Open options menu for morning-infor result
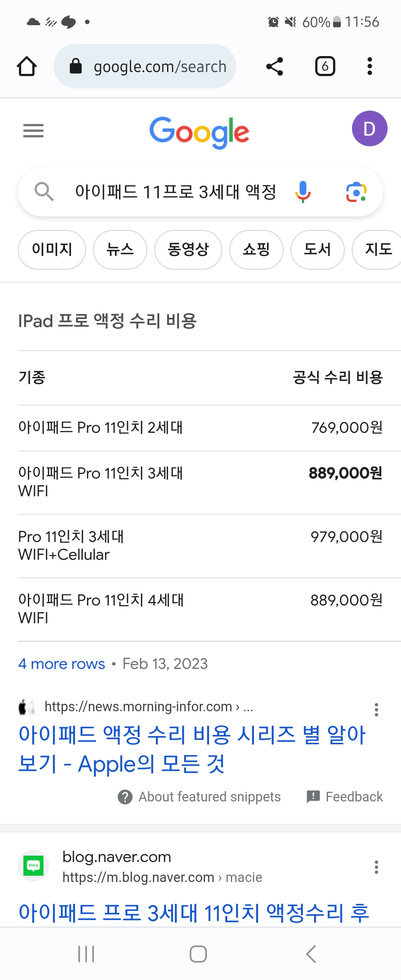 click(376, 710)
